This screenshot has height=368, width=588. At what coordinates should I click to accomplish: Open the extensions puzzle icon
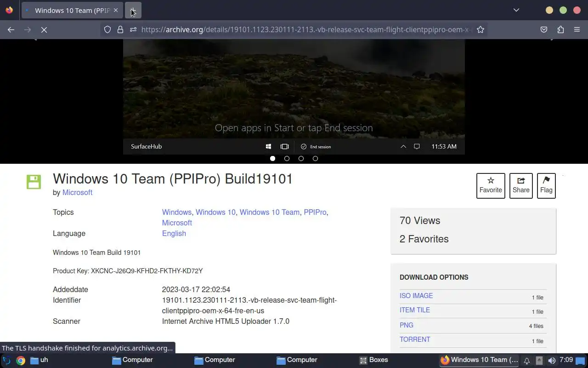pyautogui.click(x=560, y=29)
